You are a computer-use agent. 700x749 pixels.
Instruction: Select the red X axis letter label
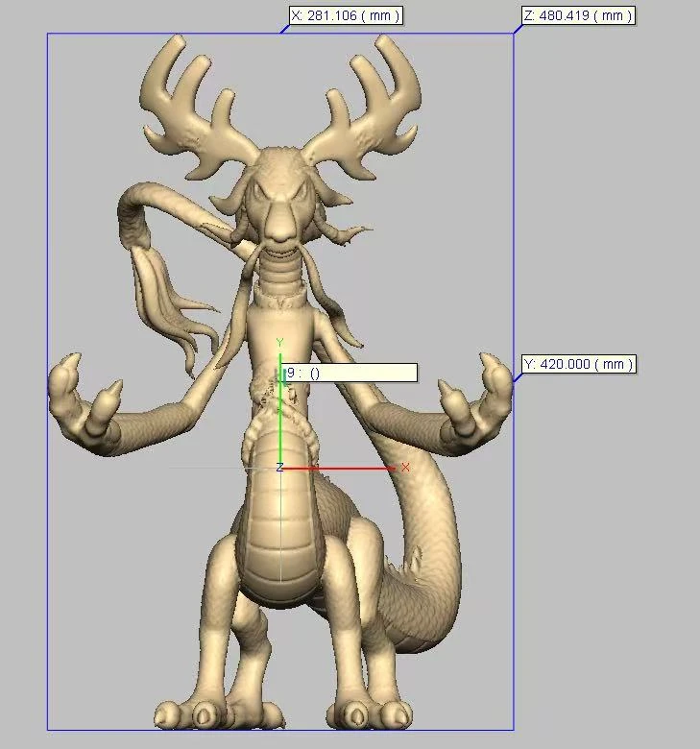405,468
